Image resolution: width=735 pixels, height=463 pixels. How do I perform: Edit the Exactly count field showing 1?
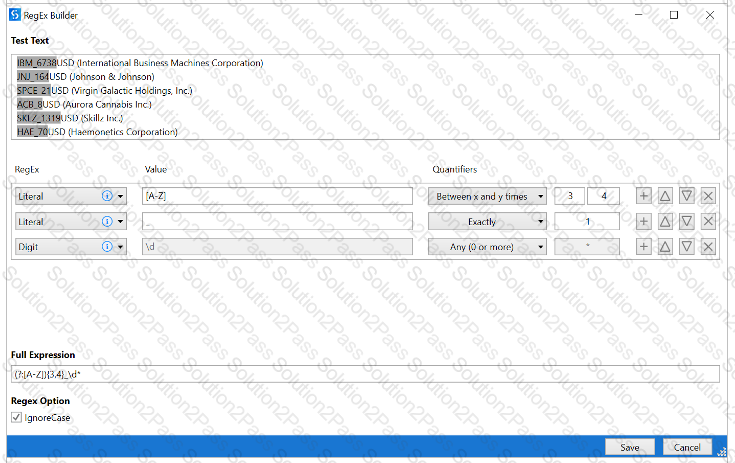(587, 221)
